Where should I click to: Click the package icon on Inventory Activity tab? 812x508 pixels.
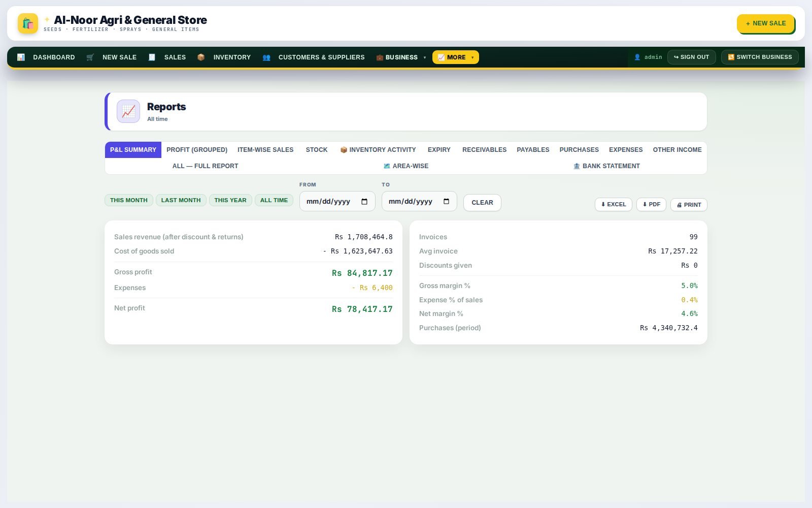tap(344, 150)
